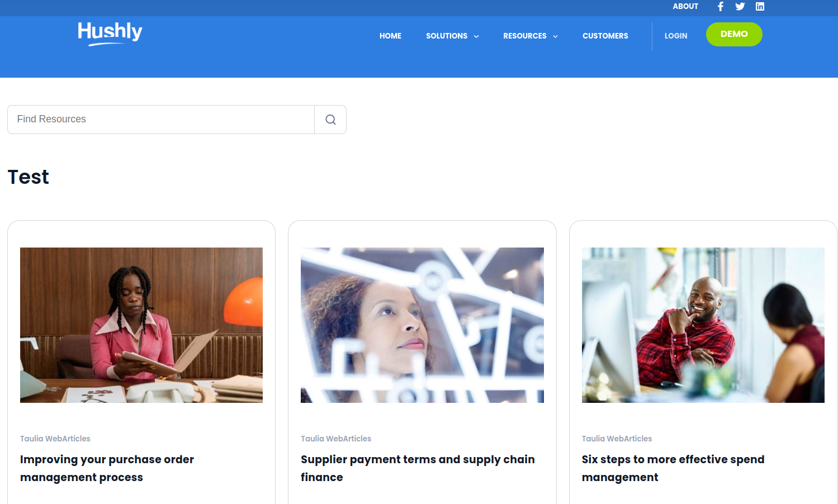Viewport: 838px width, 504px height.
Task: Open 'Six steps to more effective spend management'
Action: [673, 468]
